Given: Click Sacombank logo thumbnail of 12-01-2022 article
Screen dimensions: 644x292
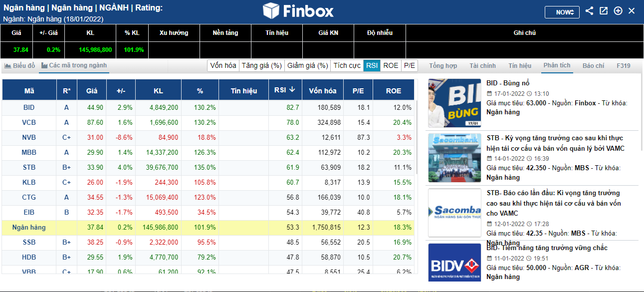Looking at the screenshot, I should pyautogui.click(x=454, y=212).
